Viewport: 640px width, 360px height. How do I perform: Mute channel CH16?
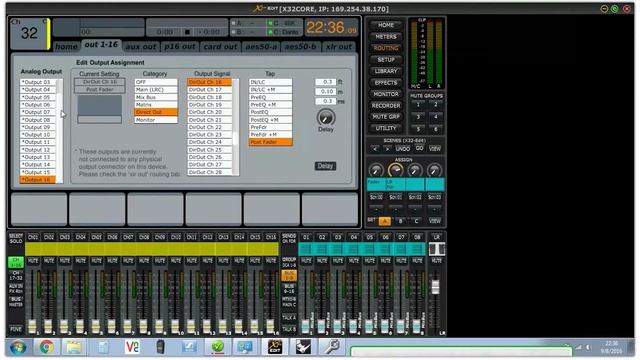[271, 260]
